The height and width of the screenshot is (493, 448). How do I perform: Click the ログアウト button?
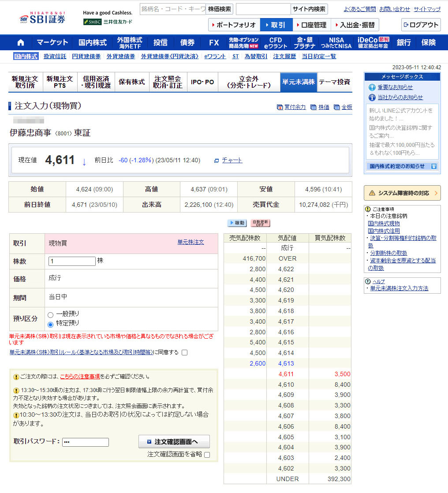click(421, 25)
